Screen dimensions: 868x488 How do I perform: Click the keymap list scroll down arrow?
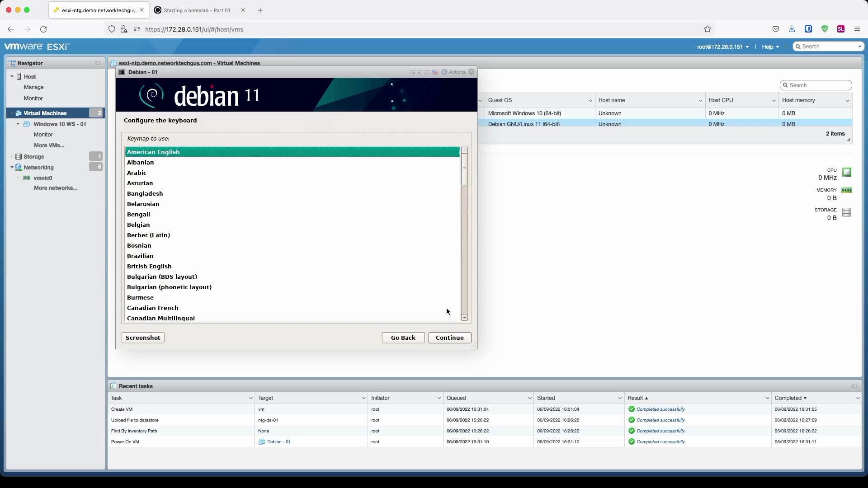click(464, 318)
